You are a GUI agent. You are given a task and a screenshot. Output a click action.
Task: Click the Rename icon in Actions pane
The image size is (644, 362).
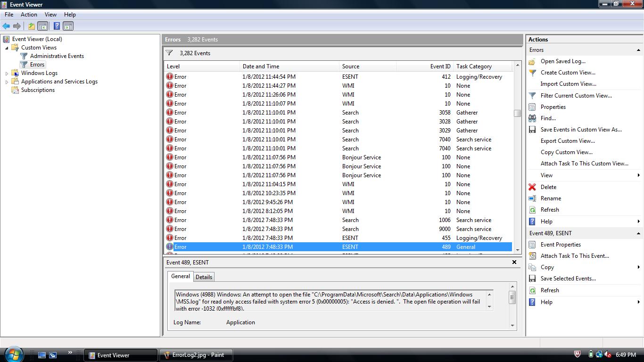pos(532,198)
